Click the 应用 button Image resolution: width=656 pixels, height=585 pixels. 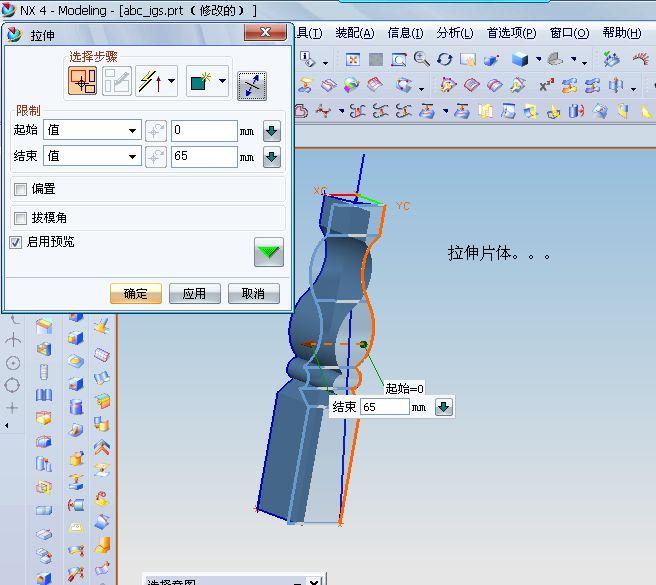tap(195, 293)
